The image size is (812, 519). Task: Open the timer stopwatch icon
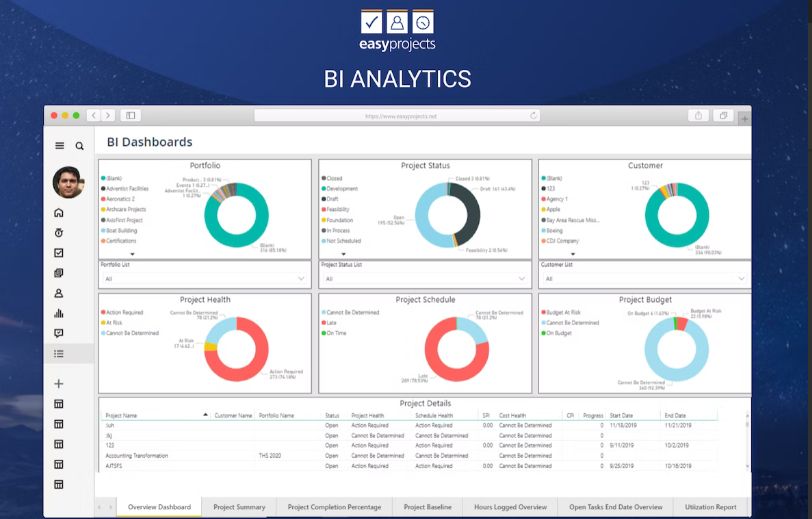[59, 233]
